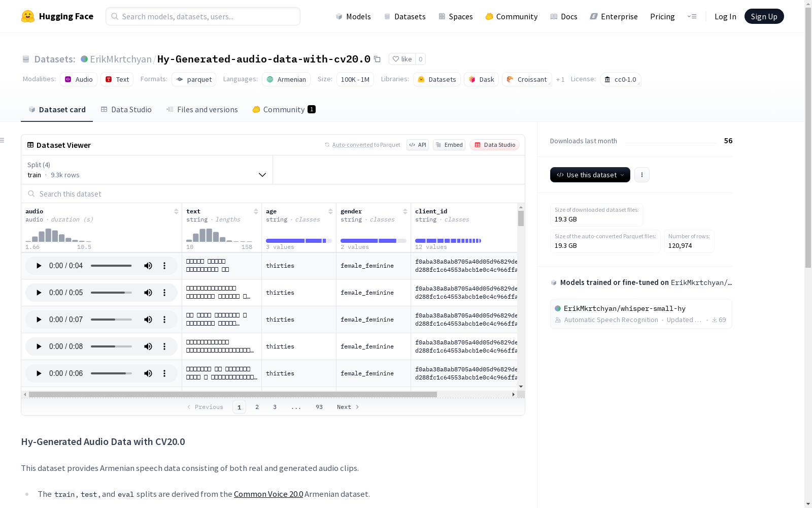Switch to the Dataset card tab
812x508 pixels.
[x=57, y=110]
